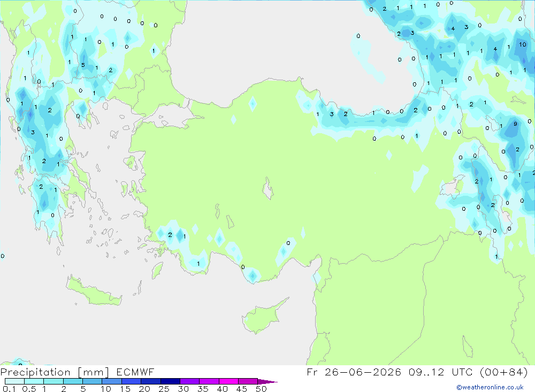Click the legend arrow tip beyond 50
The image size is (535, 392).
(268, 382)
